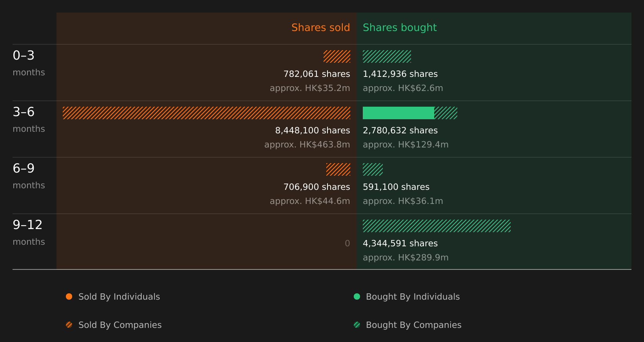Click the 0–3 months sold bar
This screenshot has height=342, width=644.
coord(337,56)
